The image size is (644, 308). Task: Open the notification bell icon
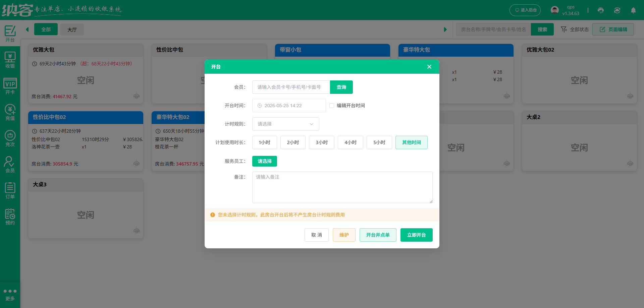633,10
